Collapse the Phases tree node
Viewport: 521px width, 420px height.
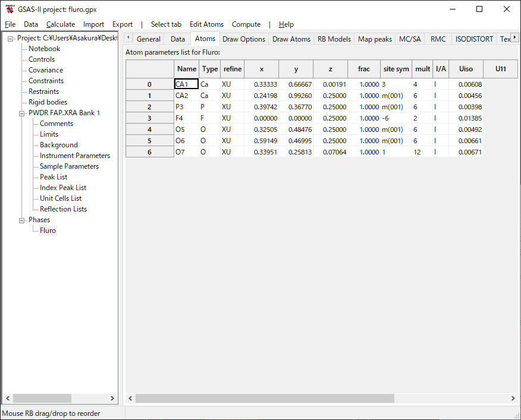tap(22, 220)
